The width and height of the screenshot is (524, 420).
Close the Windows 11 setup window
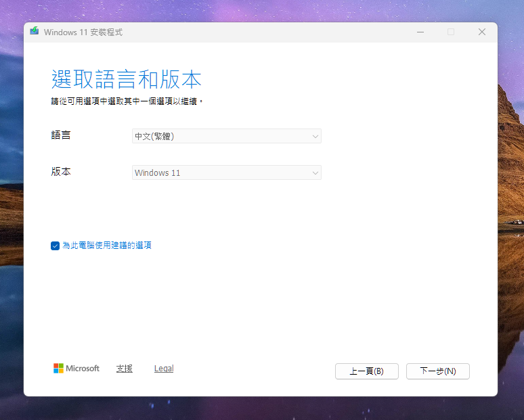[x=482, y=32]
